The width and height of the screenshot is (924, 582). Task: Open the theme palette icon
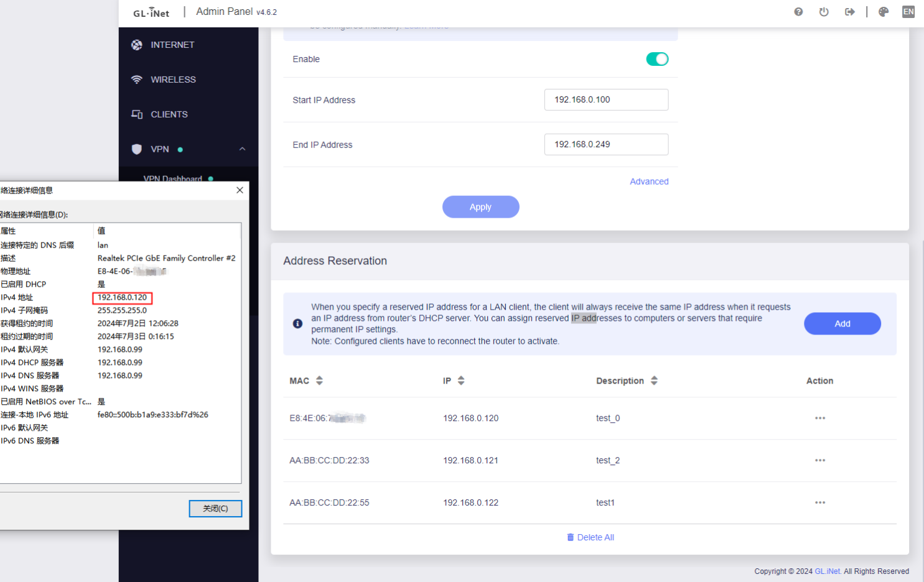(x=884, y=12)
